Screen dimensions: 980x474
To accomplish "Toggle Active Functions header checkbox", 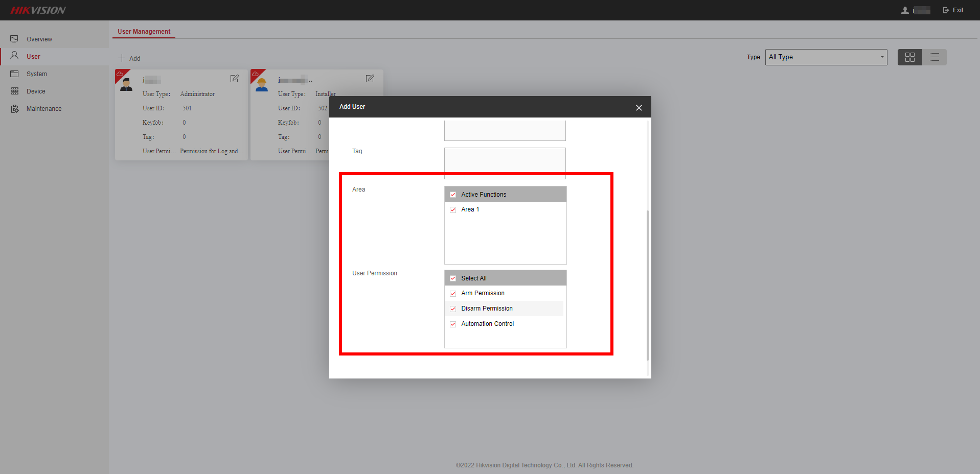I will pos(453,195).
